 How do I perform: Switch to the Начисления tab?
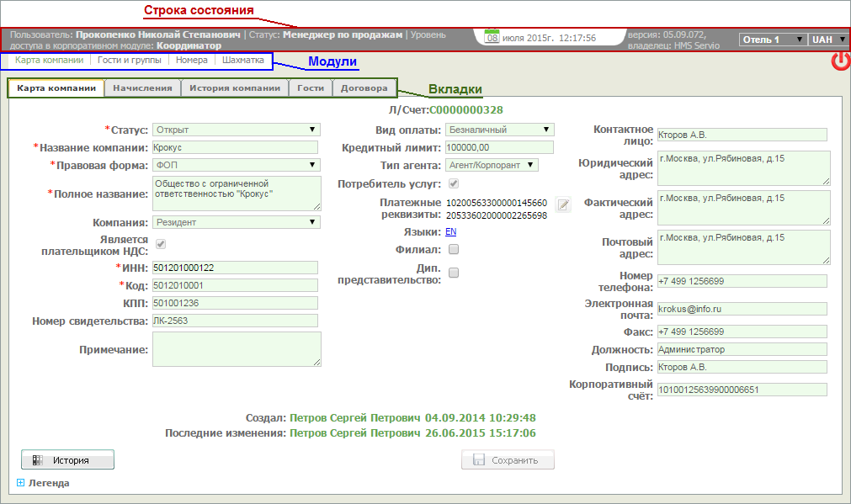(144, 88)
